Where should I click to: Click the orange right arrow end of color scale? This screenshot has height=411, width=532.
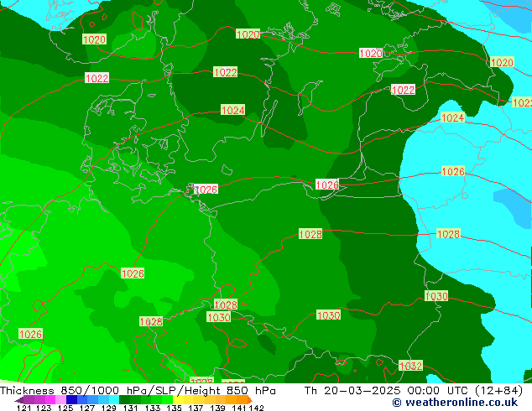(x=250, y=400)
